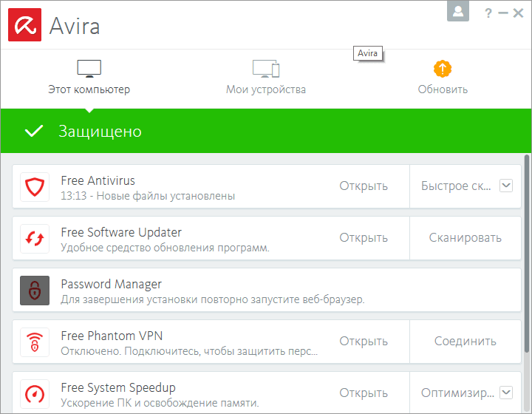Click the Free Software Updater arrows icon
This screenshot has width=532, height=414.
tap(35, 239)
